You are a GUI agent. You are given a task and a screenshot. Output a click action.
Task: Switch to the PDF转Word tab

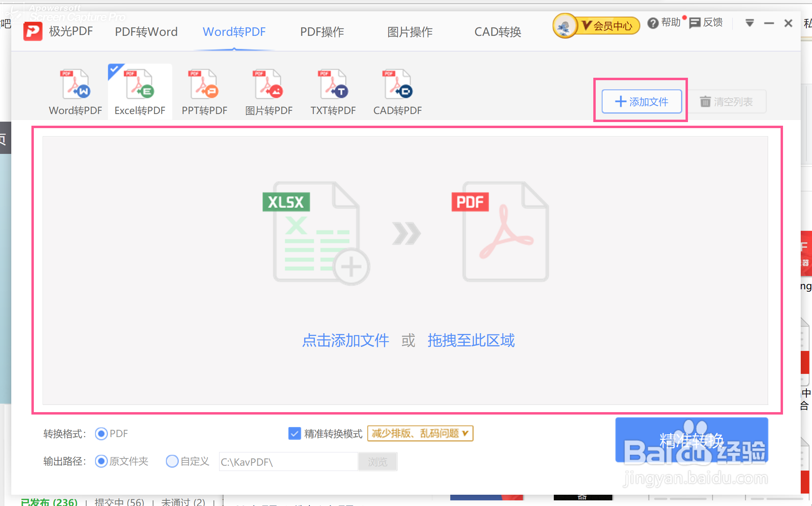pyautogui.click(x=146, y=32)
